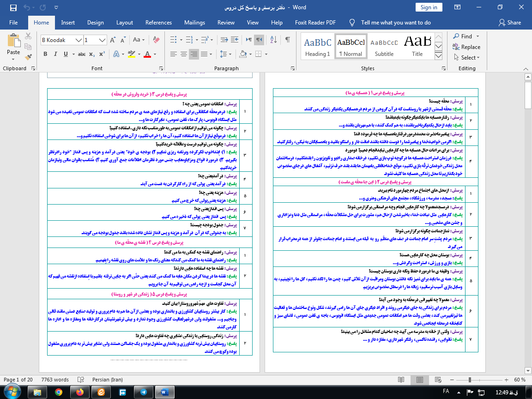
Task: Toggle align right paragraph button
Action: (x=194, y=54)
